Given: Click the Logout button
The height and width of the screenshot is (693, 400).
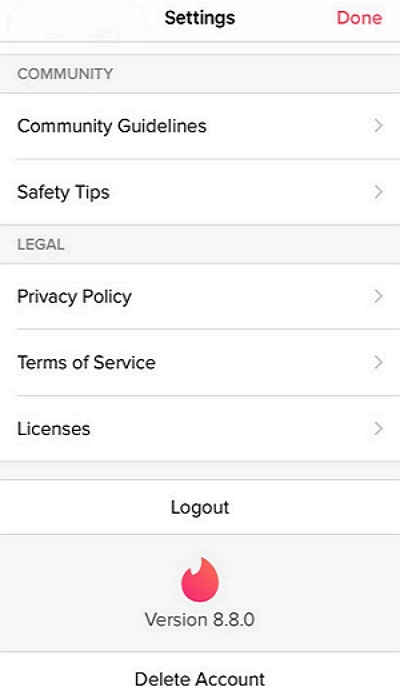Looking at the screenshot, I should 200,507.
